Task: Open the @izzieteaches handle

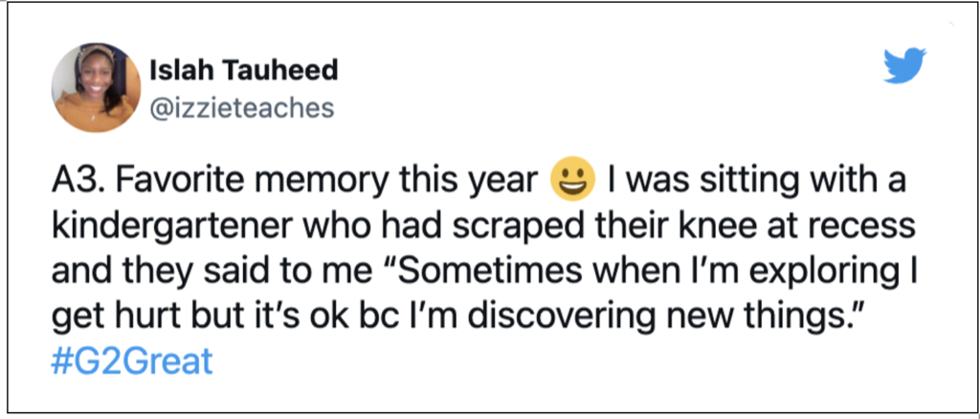Action: tap(242, 108)
